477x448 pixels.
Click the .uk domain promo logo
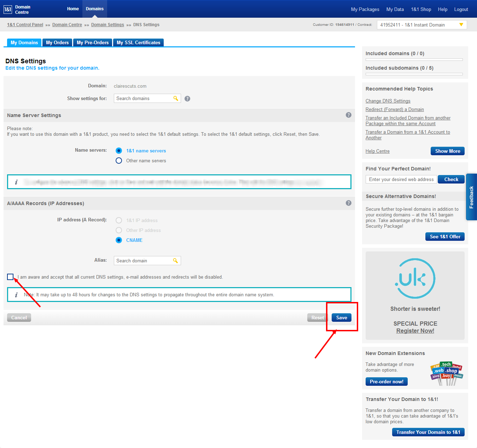tap(415, 279)
